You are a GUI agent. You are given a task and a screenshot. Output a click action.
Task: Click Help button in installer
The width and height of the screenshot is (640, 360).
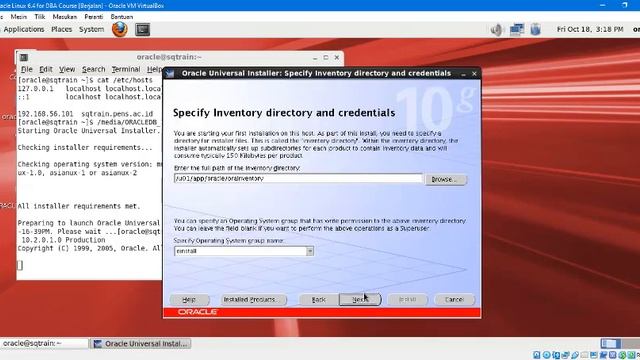click(189, 300)
